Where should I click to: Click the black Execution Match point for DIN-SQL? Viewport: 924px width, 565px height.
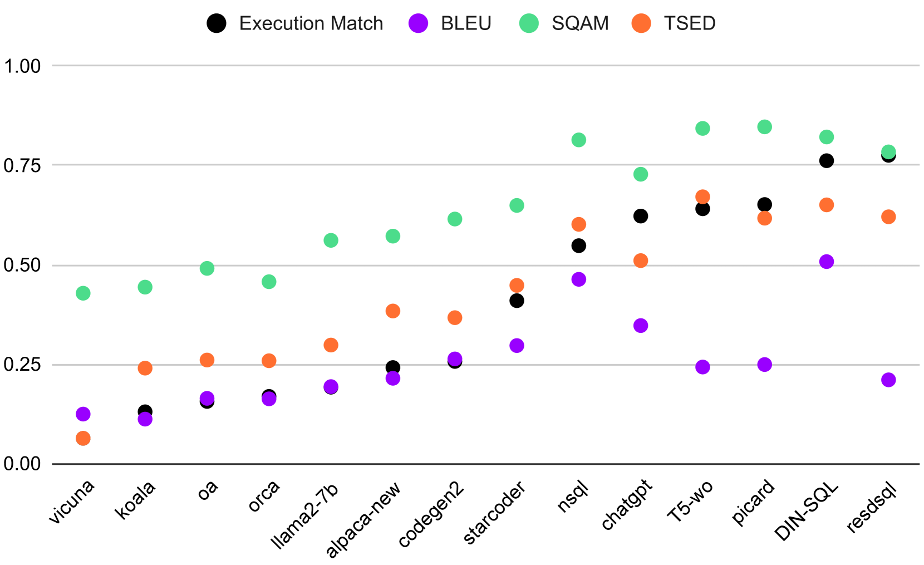click(x=827, y=161)
